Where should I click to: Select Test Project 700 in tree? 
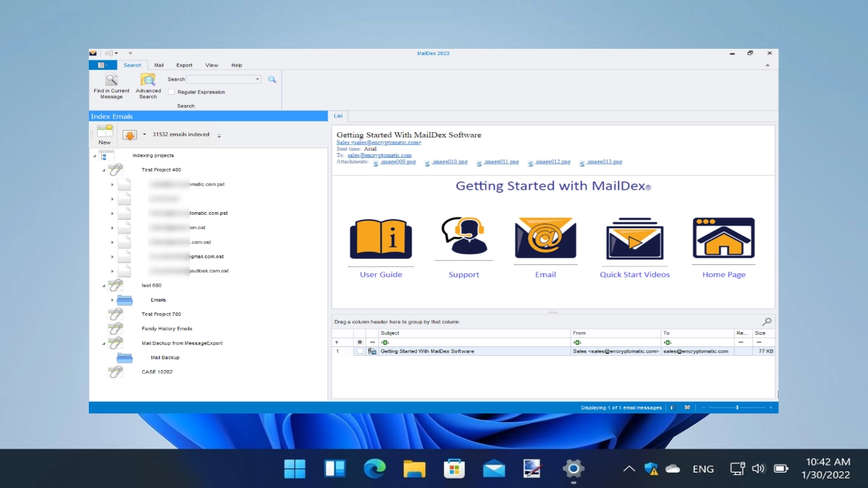point(161,314)
